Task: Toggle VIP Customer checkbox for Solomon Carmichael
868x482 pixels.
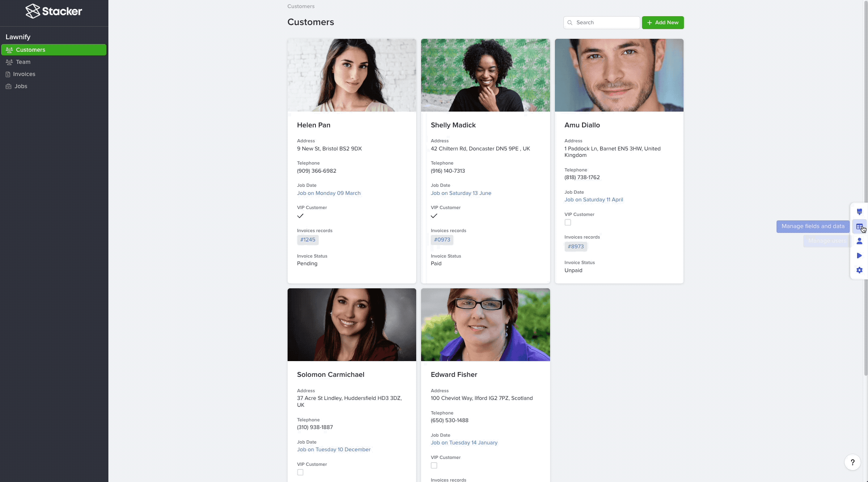Action: tap(300, 473)
